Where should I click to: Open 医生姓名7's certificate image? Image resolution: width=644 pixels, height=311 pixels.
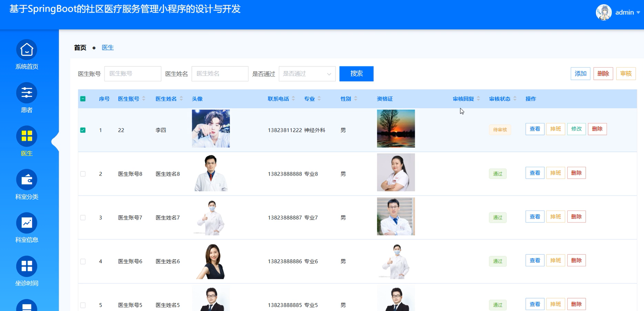click(396, 216)
